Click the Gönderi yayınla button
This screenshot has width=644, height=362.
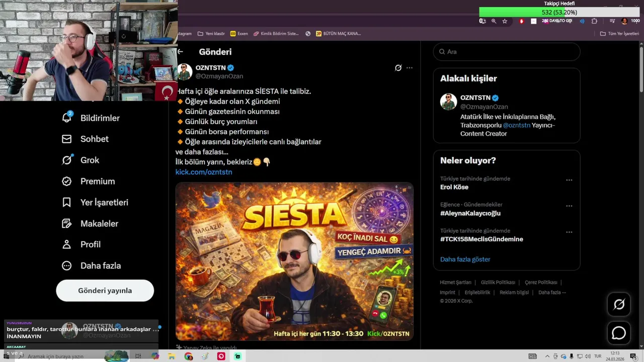click(x=105, y=291)
